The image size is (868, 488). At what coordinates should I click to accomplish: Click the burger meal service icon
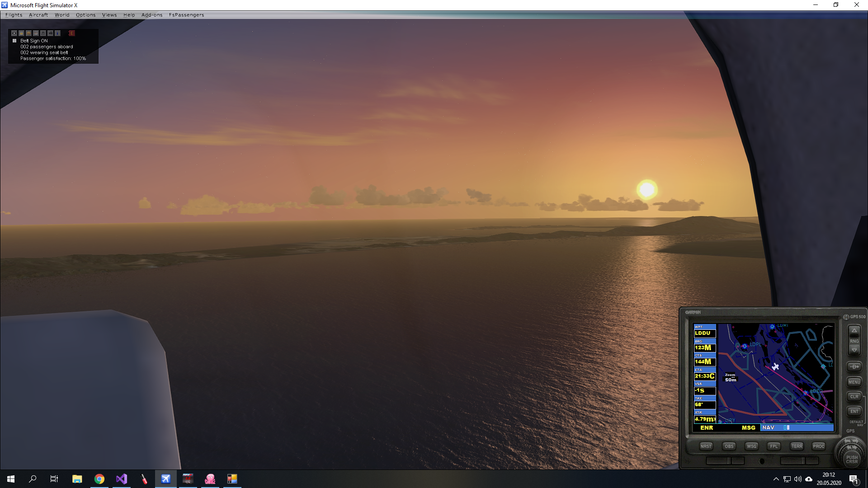click(28, 33)
